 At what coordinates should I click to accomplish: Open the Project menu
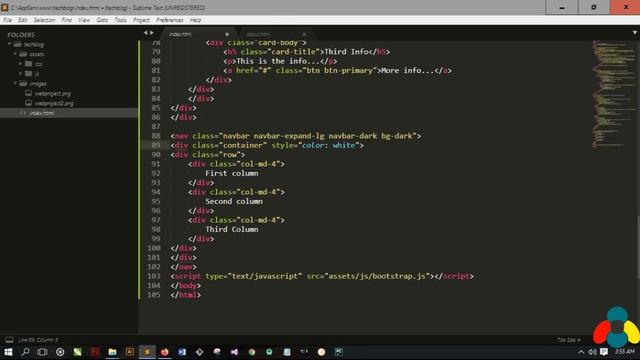pyautogui.click(x=141, y=20)
